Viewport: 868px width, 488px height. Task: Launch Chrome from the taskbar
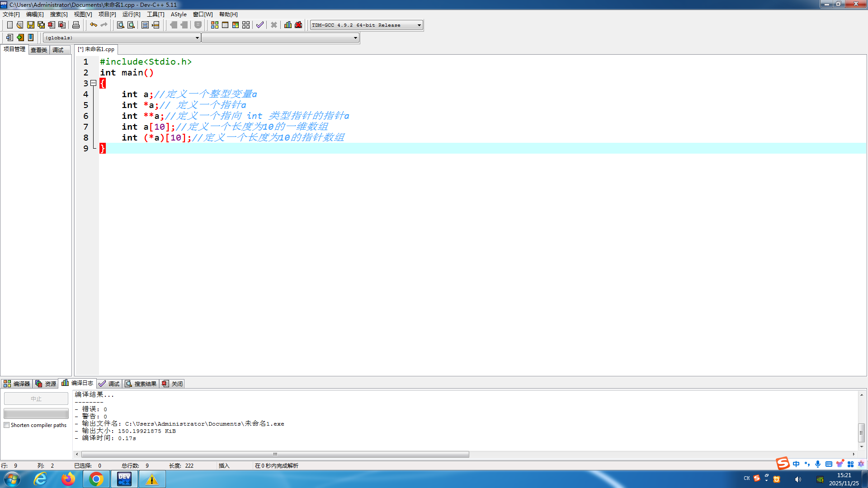click(x=96, y=479)
